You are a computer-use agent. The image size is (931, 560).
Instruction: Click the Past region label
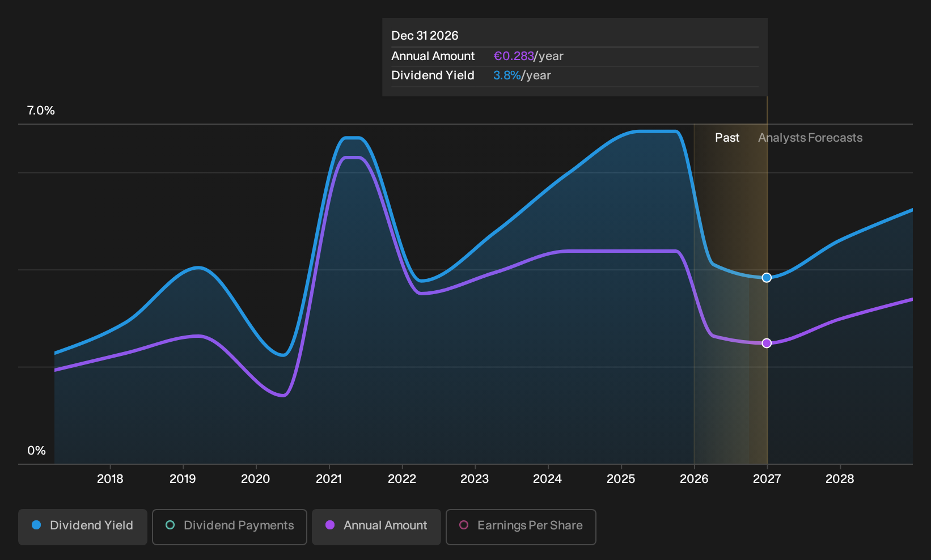(727, 138)
